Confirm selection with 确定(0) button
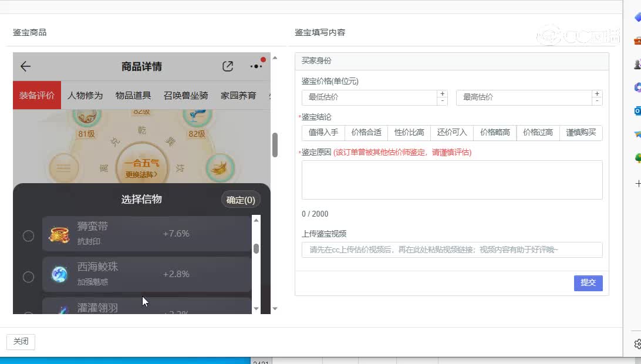This screenshot has width=641, height=364. 241,200
